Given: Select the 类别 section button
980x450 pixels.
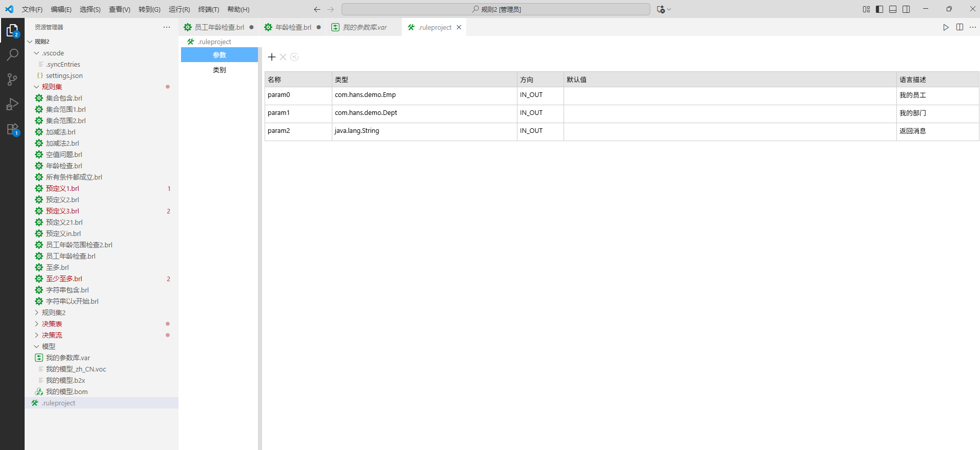Looking at the screenshot, I should click(219, 70).
